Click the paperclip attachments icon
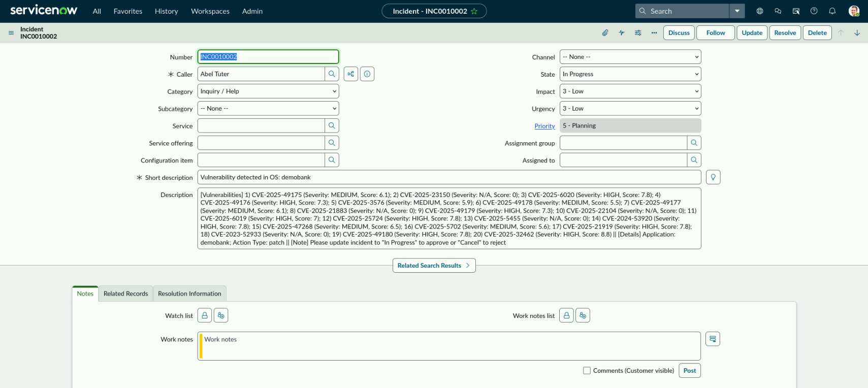This screenshot has height=388, width=868. click(x=605, y=33)
